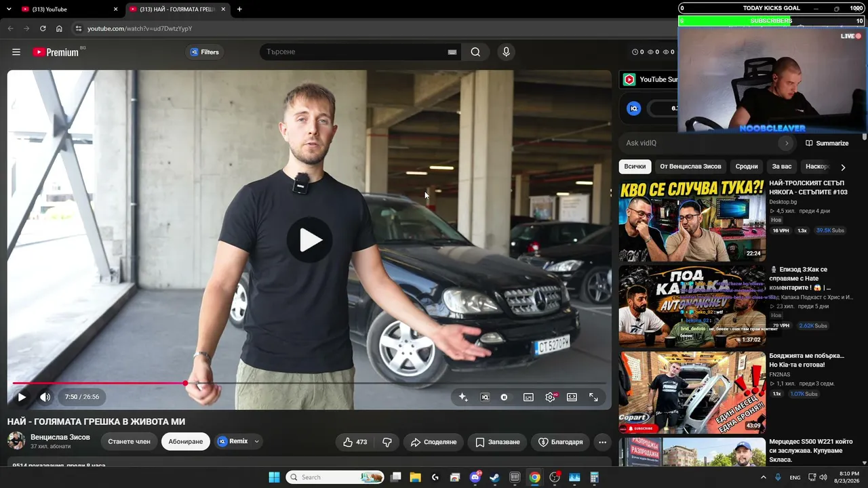Click the youtube.com address bar
Screen dimensions: 868x488
[x=373, y=28]
